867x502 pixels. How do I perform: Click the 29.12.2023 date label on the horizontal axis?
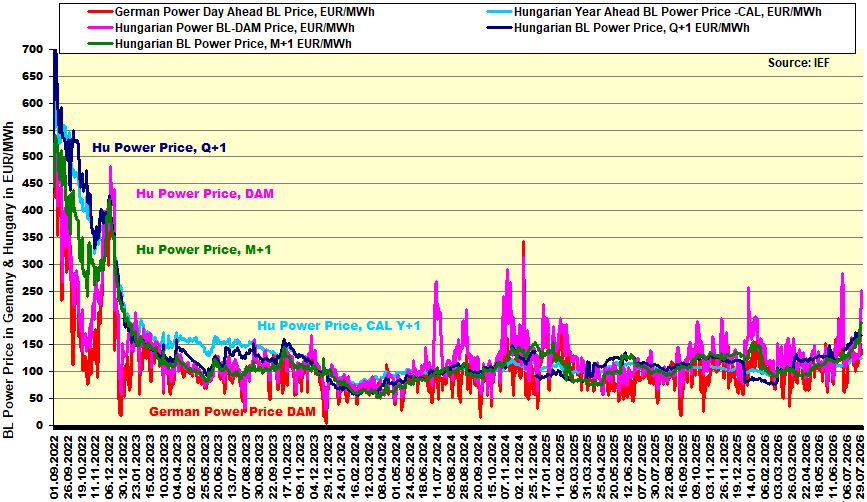328,467
